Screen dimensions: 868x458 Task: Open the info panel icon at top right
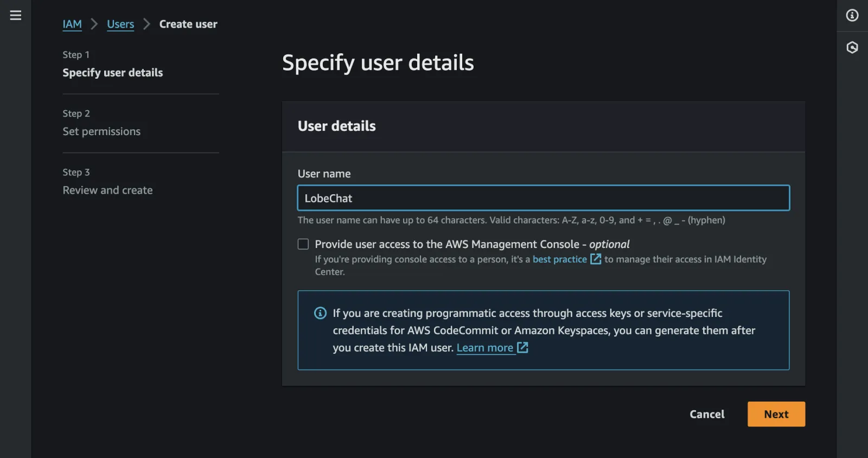(x=852, y=15)
